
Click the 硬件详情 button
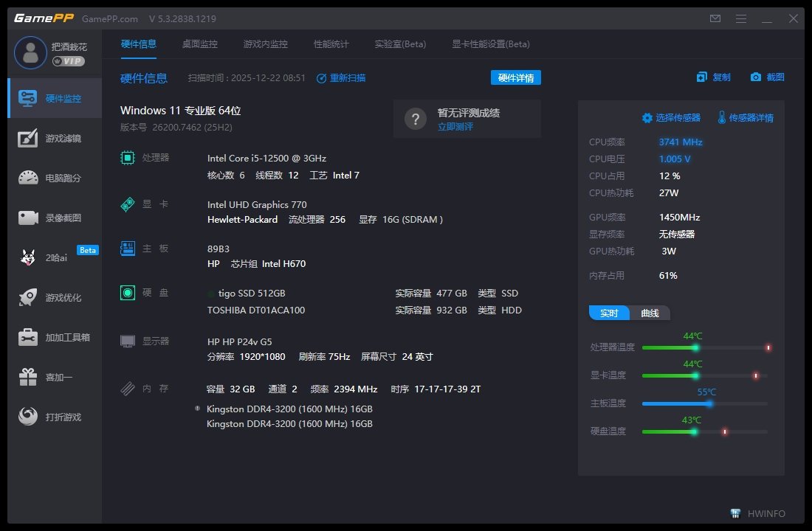tap(517, 77)
